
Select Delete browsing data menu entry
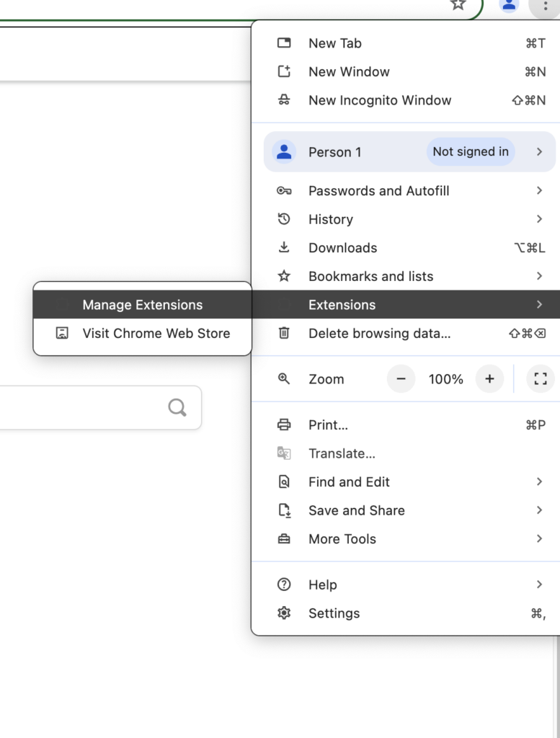click(x=406, y=333)
